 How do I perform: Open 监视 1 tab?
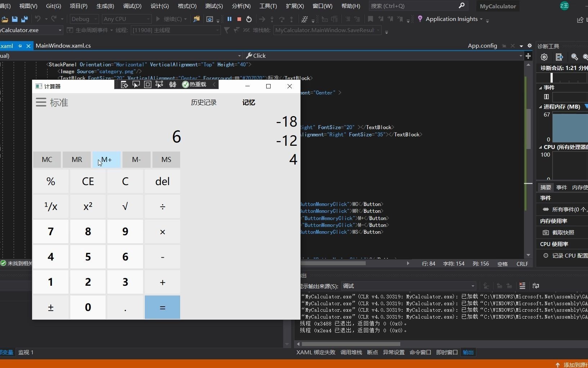pos(26,352)
